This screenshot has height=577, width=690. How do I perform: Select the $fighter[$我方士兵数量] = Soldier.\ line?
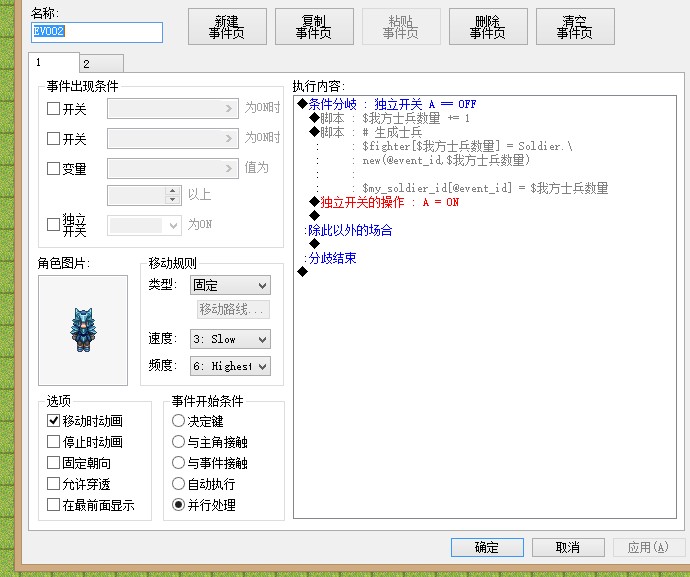coord(467,146)
